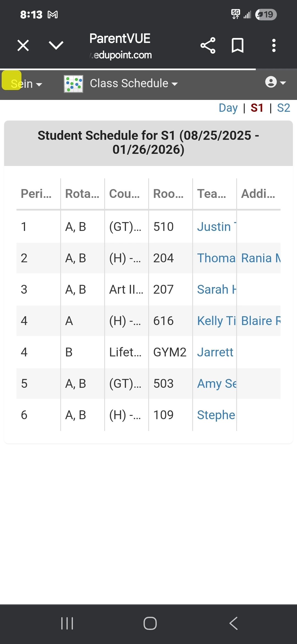Screen dimensions: 297x644
Task: Open the user account profile icon
Action: [x=276, y=82]
